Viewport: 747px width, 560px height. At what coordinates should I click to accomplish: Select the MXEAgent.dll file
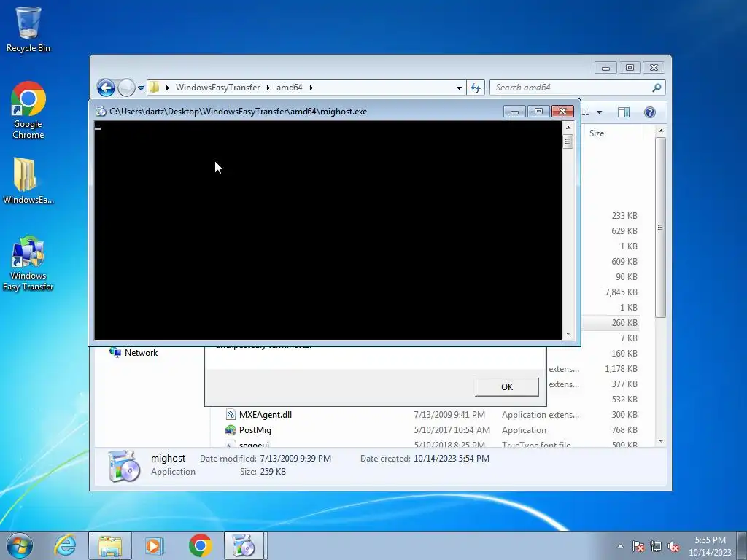pos(266,415)
